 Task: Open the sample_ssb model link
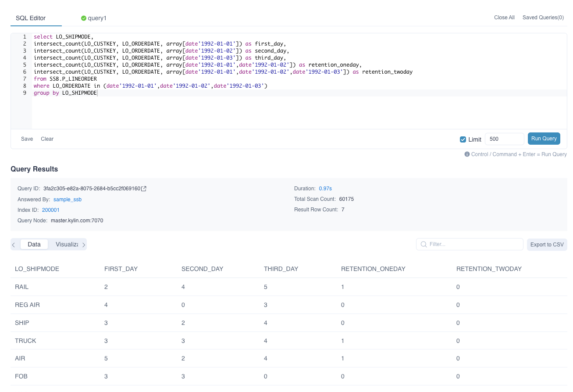68,200
